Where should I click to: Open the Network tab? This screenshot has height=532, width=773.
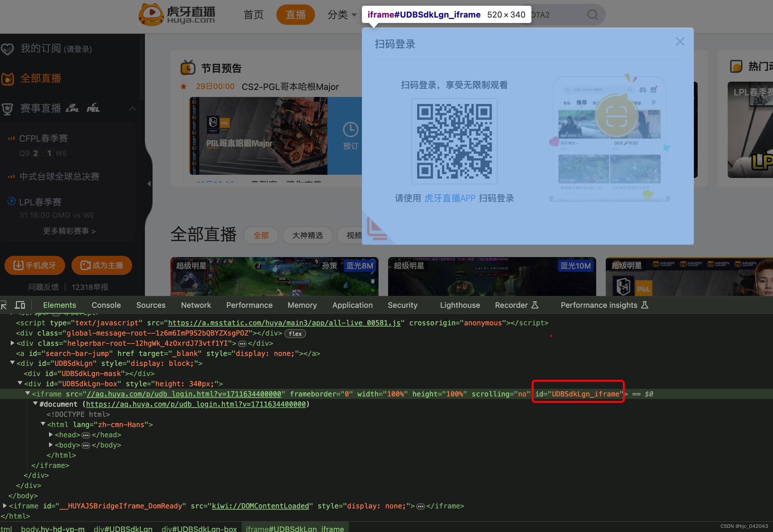[196, 305]
